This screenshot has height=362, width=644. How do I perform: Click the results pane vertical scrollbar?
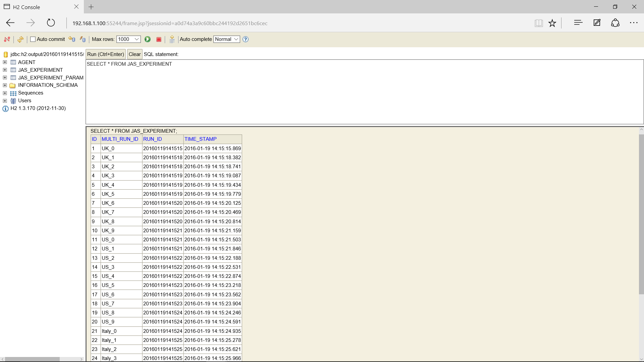point(641,215)
